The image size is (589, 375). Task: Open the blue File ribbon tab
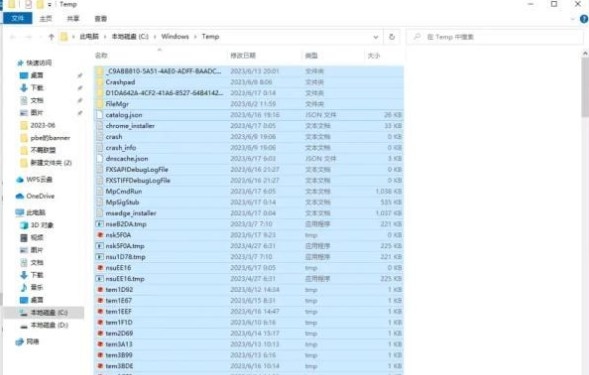[17, 18]
